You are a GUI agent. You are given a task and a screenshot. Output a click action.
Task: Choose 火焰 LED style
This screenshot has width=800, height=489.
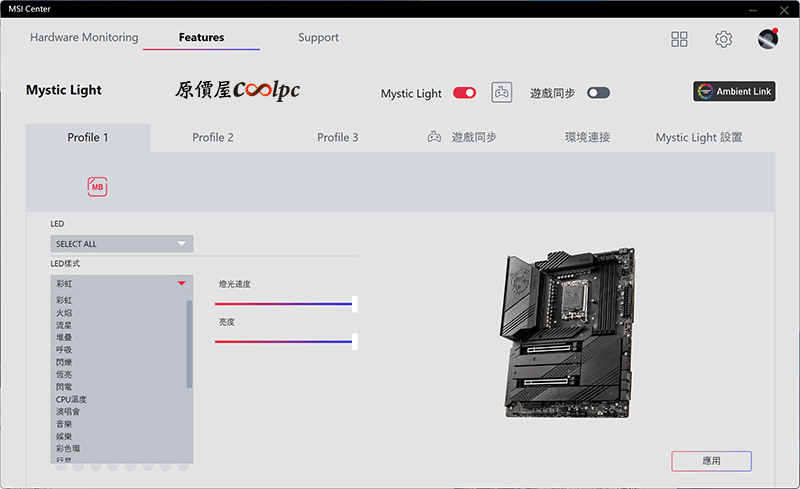(64, 312)
